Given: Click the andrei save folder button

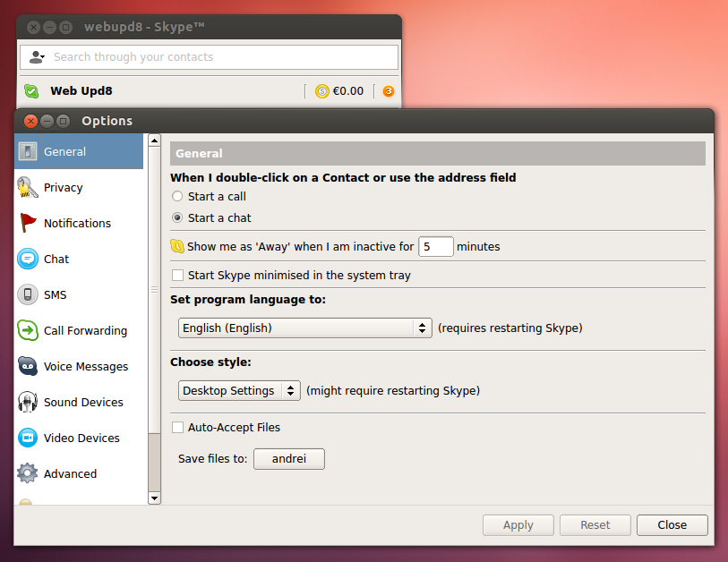Looking at the screenshot, I should coord(289,459).
